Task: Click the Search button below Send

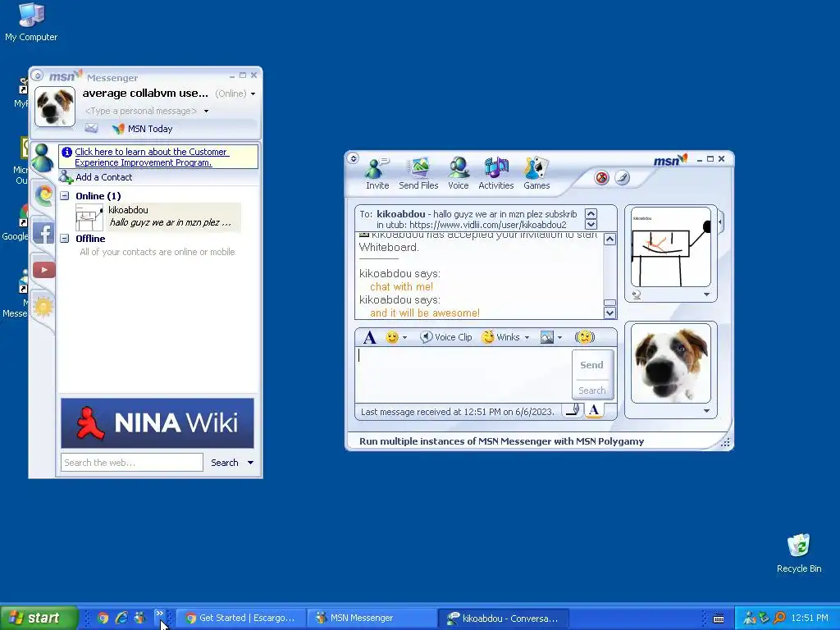Action: [x=592, y=390]
